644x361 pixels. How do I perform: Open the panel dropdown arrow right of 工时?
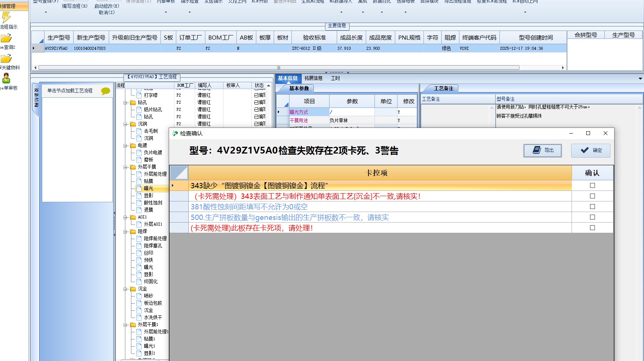pyautogui.click(x=640, y=78)
